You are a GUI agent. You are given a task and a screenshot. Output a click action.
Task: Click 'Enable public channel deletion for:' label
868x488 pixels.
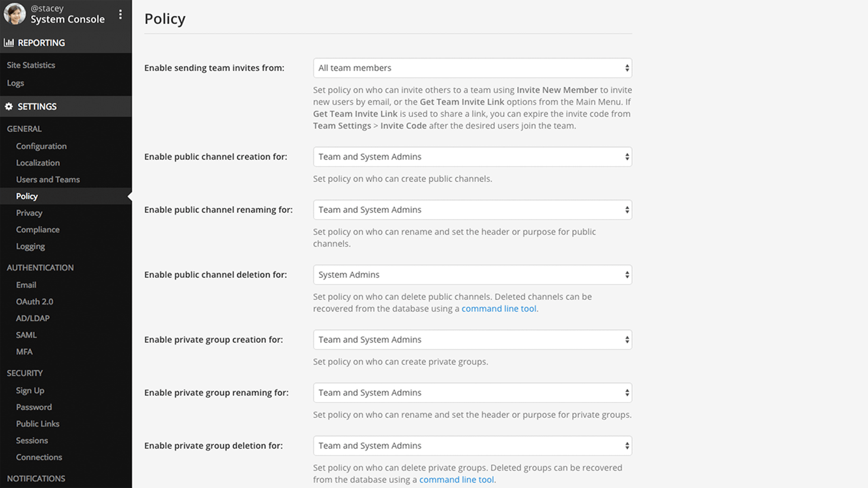pyautogui.click(x=216, y=275)
